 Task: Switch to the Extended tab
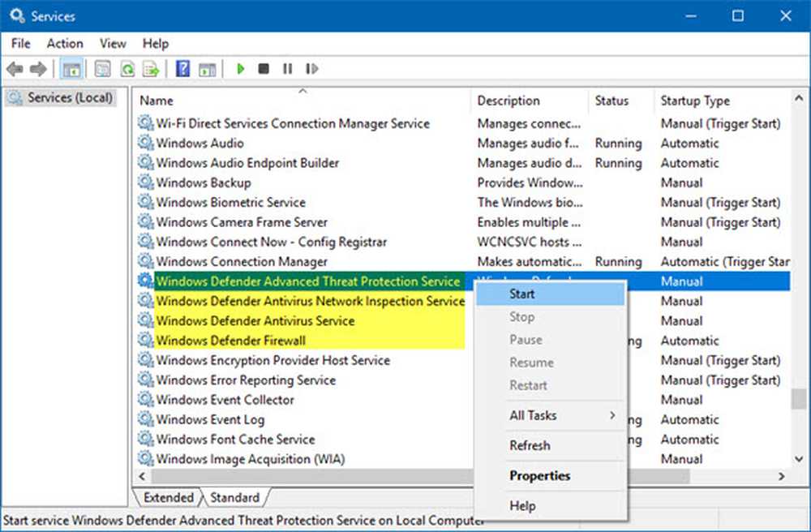pyautogui.click(x=169, y=497)
